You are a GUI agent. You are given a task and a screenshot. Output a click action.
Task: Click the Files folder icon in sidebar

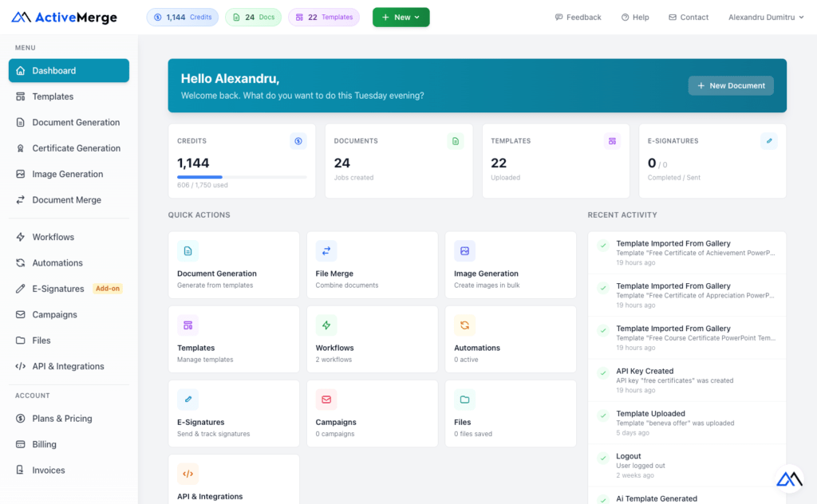pyautogui.click(x=20, y=341)
